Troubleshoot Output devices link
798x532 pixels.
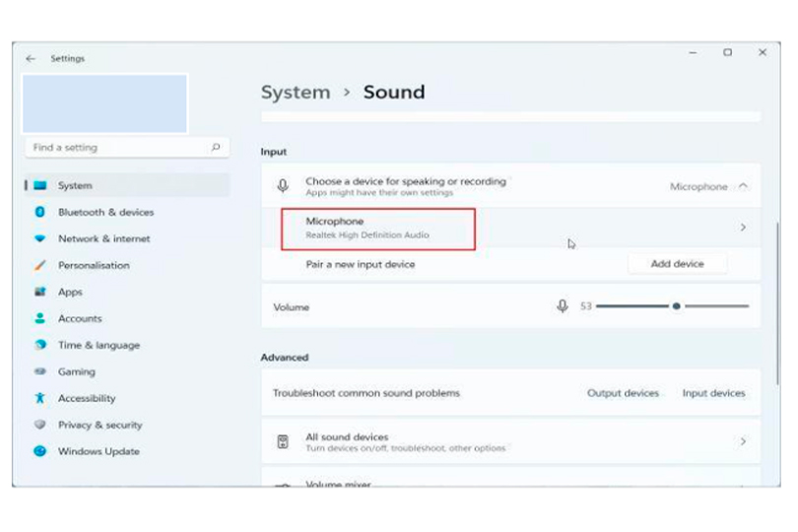coord(623,393)
